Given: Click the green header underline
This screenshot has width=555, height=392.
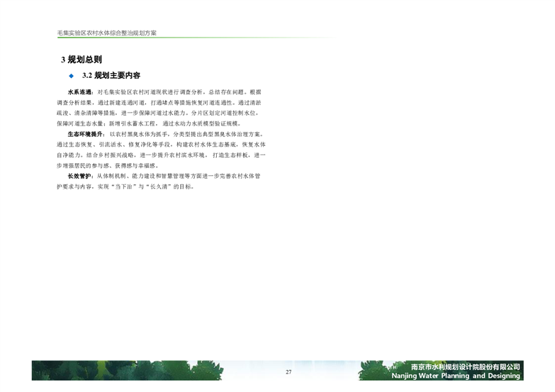Looking at the screenshot, I should coord(276,40).
